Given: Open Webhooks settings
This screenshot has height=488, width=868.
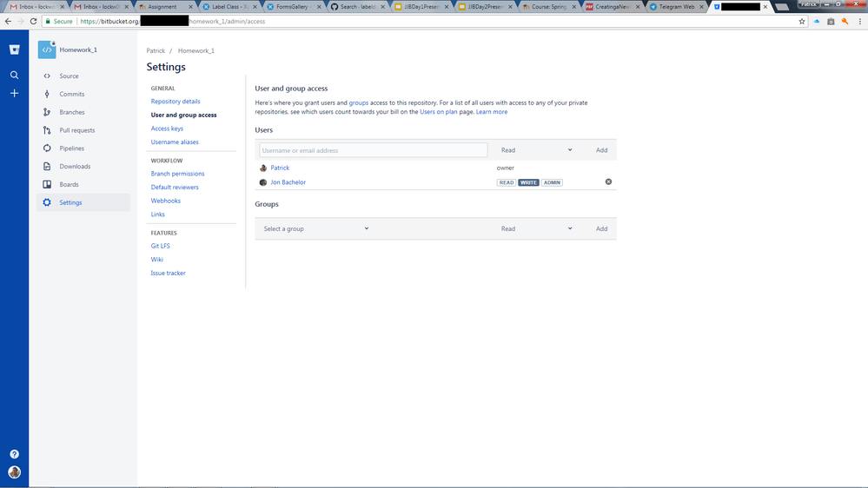Looking at the screenshot, I should click(165, 201).
